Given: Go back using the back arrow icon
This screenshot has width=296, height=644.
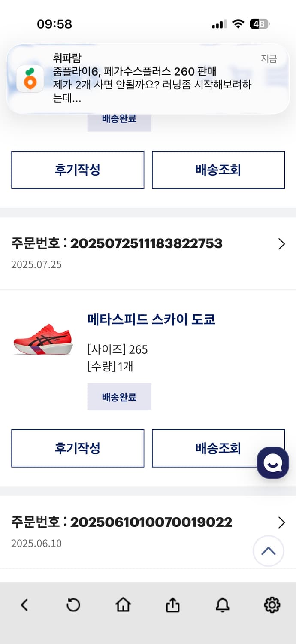Looking at the screenshot, I should coord(24,605).
